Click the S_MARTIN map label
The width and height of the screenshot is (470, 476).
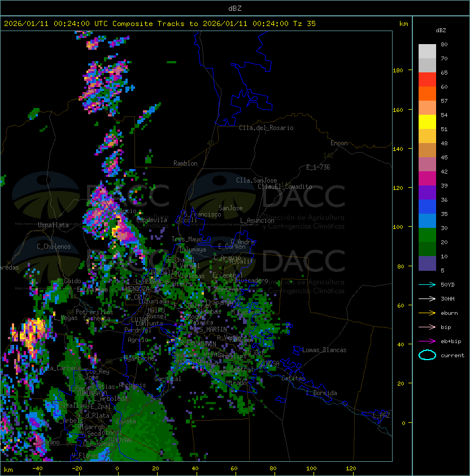[214, 330]
